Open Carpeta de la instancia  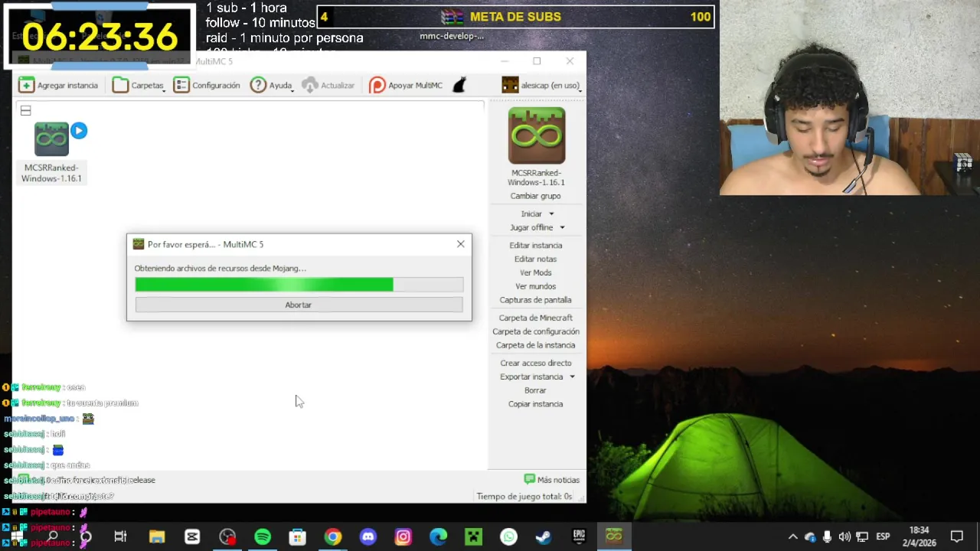point(535,345)
